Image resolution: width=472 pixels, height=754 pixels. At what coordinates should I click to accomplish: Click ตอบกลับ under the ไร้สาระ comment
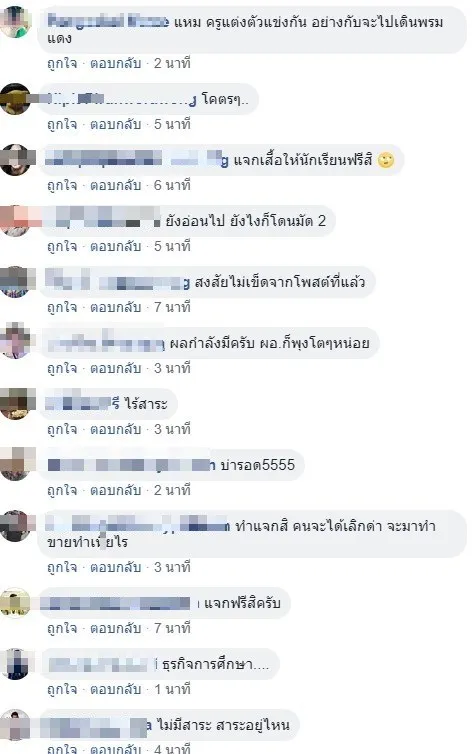(115, 429)
